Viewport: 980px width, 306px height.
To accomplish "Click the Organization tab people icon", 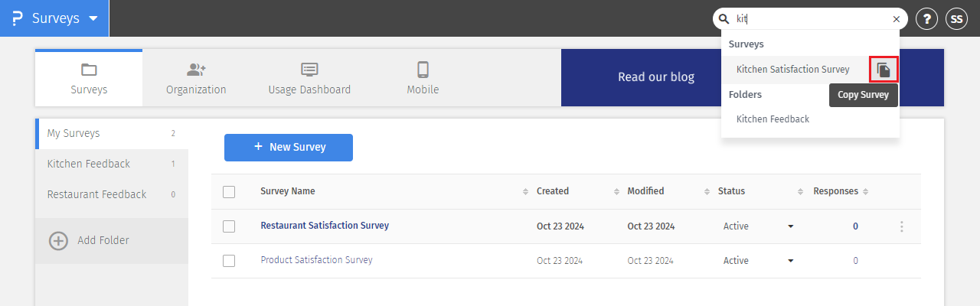I will tap(196, 70).
